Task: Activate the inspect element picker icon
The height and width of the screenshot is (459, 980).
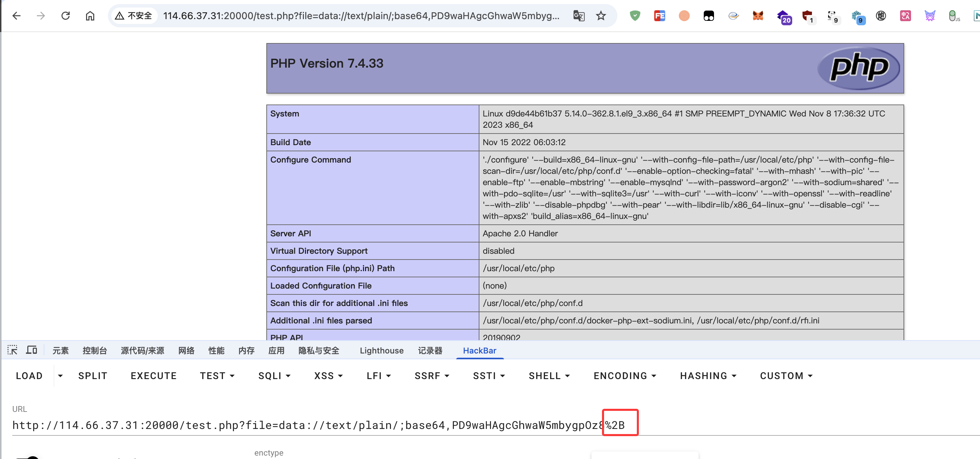Action: tap(13, 350)
